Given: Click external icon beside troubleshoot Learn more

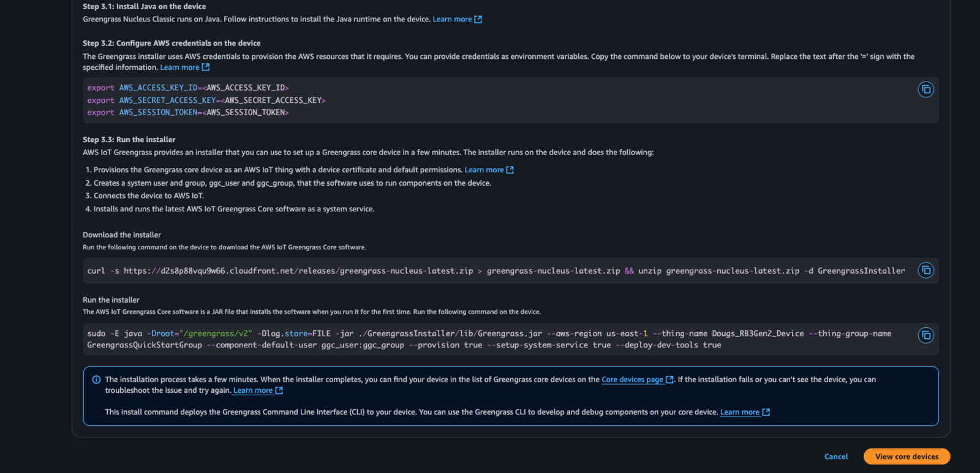Looking at the screenshot, I should [x=279, y=391].
